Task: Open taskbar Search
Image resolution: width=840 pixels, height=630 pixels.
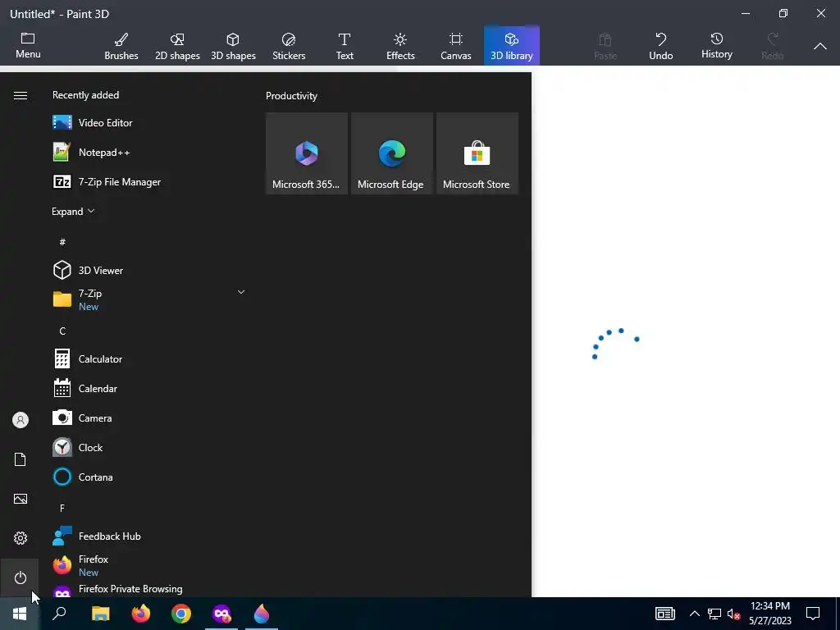Action: tap(59, 614)
